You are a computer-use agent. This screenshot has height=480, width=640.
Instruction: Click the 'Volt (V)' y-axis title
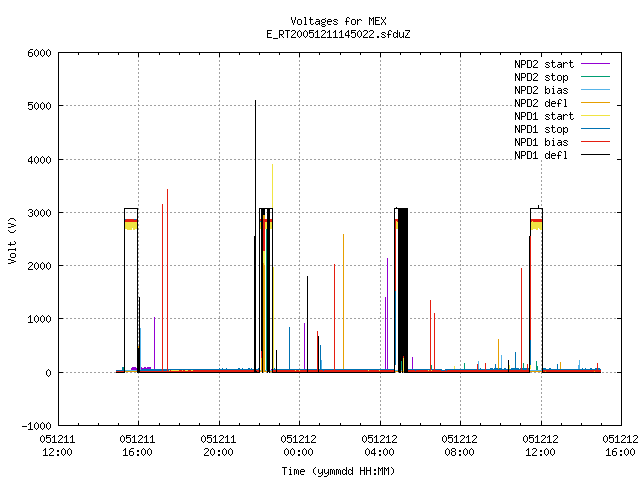(x=12, y=241)
